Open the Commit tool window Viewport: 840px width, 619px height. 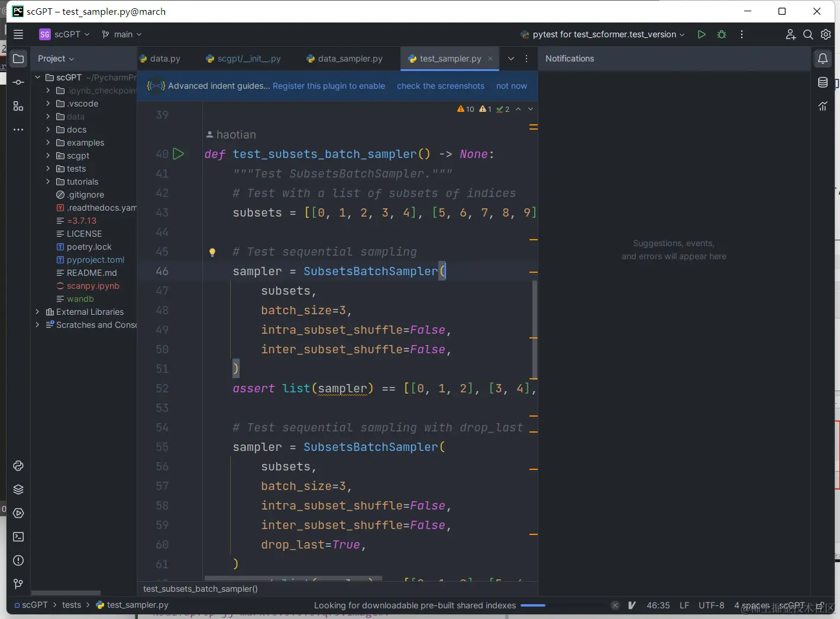[18, 82]
